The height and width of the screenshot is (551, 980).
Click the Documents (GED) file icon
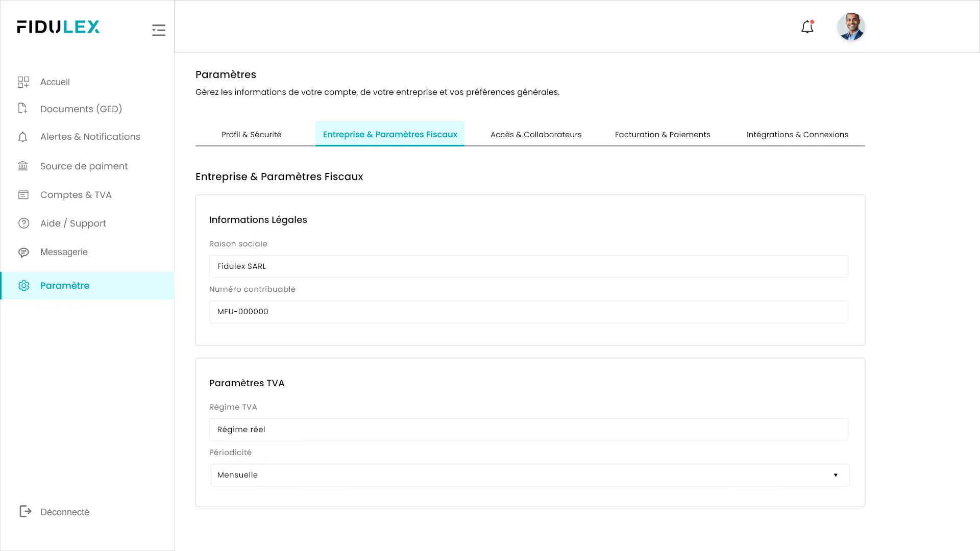[22, 108]
